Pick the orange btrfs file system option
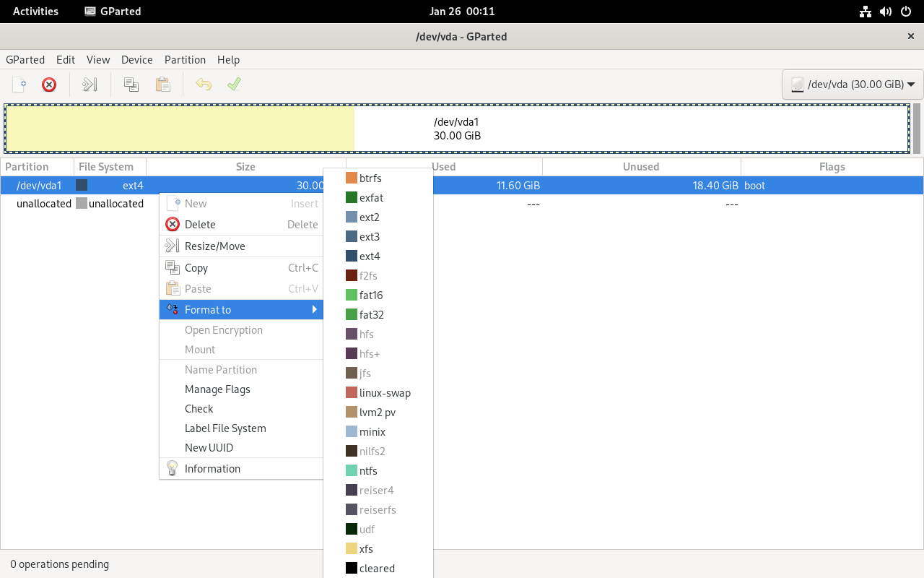The width and height of the screenshot is (924, 578). click(x=370, y=178)
